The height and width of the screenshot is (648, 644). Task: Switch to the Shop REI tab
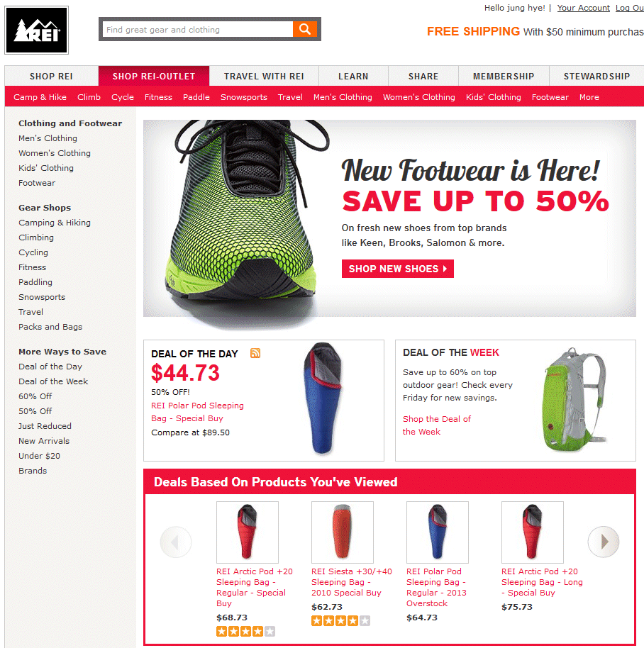tap(51, 76)
